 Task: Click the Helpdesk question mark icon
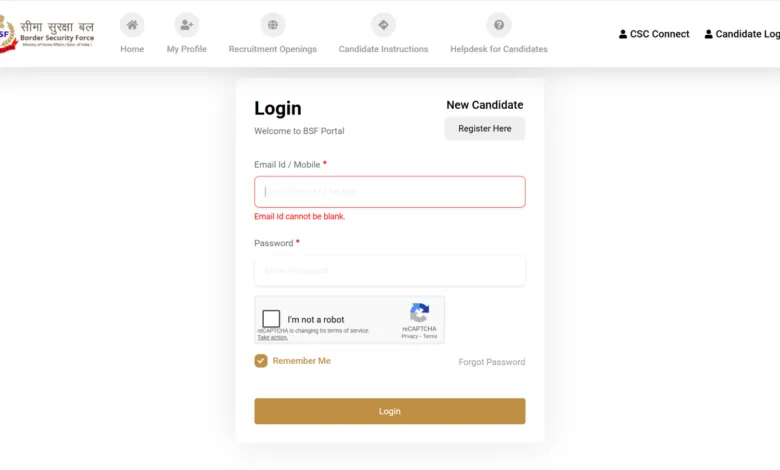498,25
